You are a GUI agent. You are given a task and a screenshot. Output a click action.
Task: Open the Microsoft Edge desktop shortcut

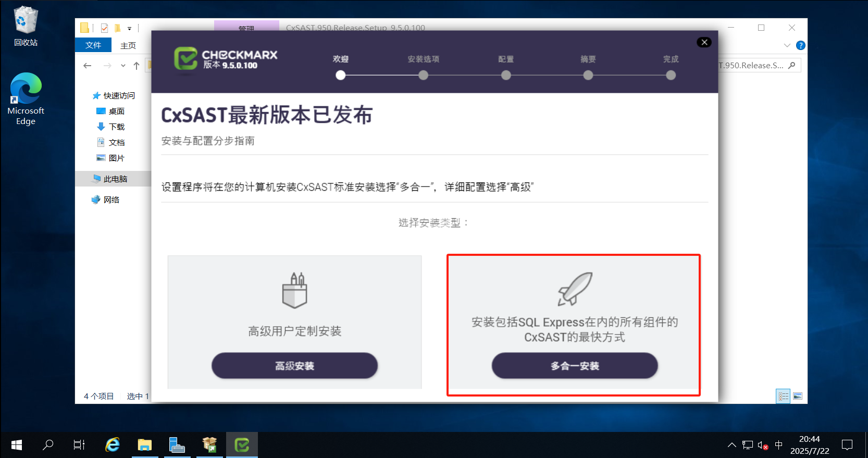point(26,99)
